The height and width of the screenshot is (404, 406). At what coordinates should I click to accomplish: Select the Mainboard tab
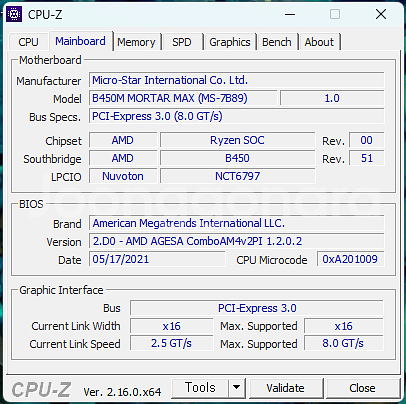click(81, 41)
